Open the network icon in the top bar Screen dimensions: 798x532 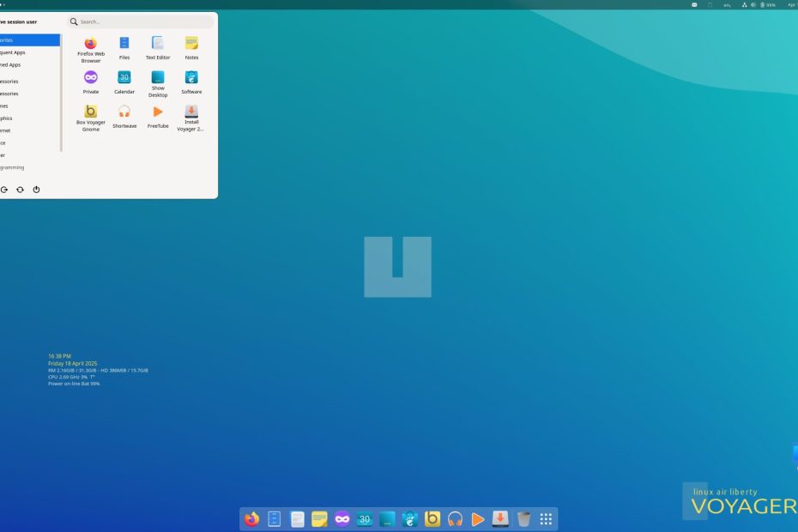(744, 4)
